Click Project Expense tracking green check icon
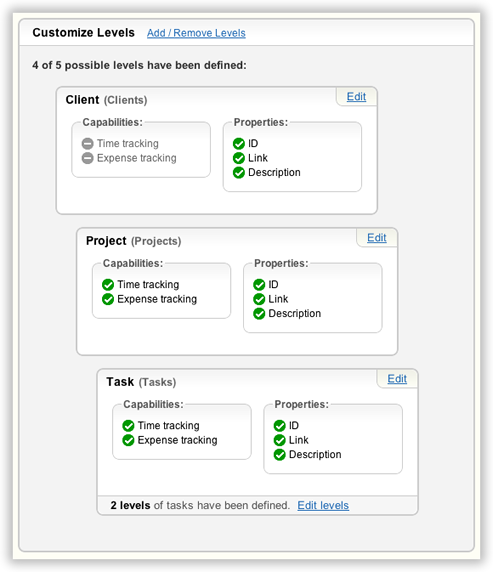The width and height of the screenshot is (493, 572). click(x=108, y=299)
